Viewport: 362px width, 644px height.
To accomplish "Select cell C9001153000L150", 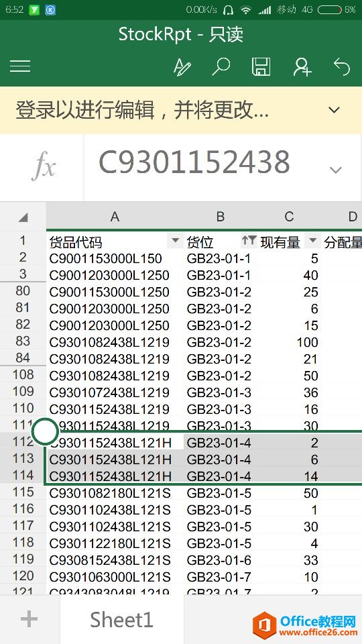I will click(x=115, y=259).
